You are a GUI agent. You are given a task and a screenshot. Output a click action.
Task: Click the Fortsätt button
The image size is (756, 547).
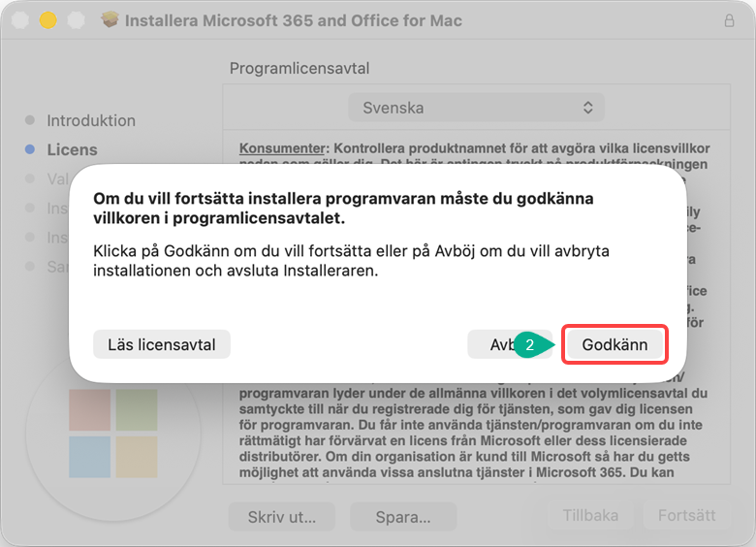686,515
